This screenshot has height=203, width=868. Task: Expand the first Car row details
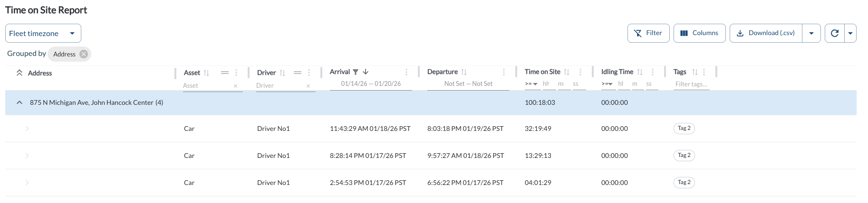tap(27, 129)
